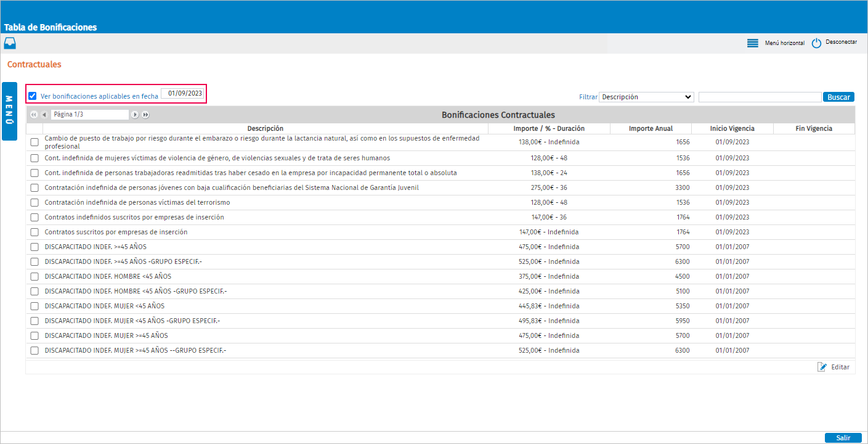Open the Filtrar Descripción dropdown
This screenshot has height=444, width=868.
point(647,97)
